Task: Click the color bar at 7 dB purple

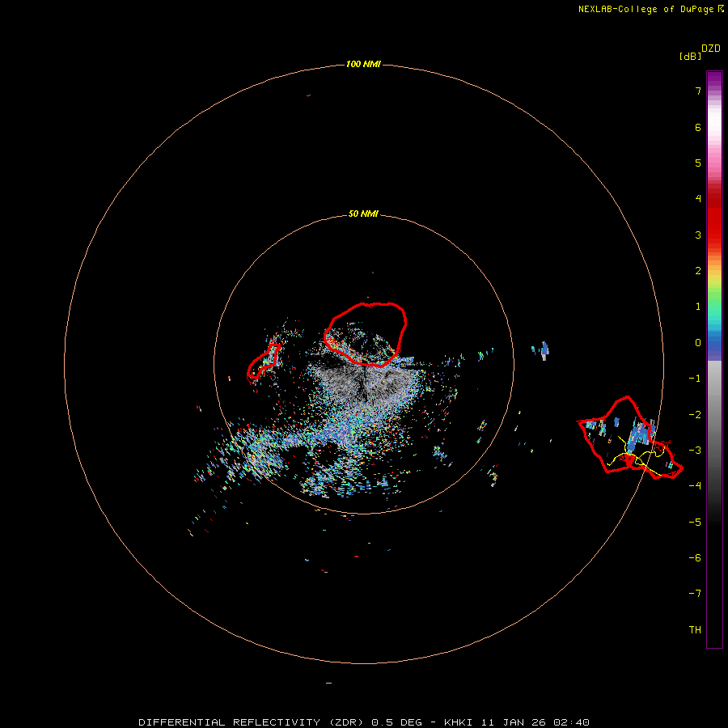Action: [x=714, y=91]
